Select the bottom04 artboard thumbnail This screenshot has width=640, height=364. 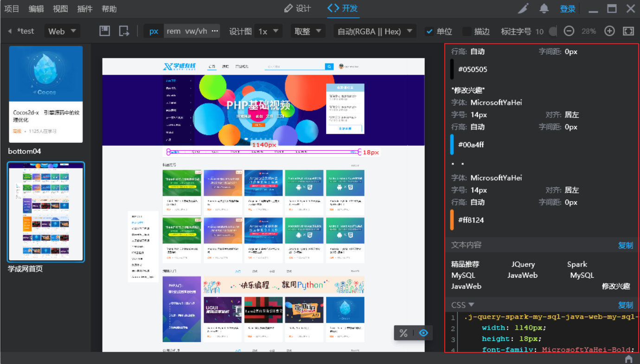(46, 94)
